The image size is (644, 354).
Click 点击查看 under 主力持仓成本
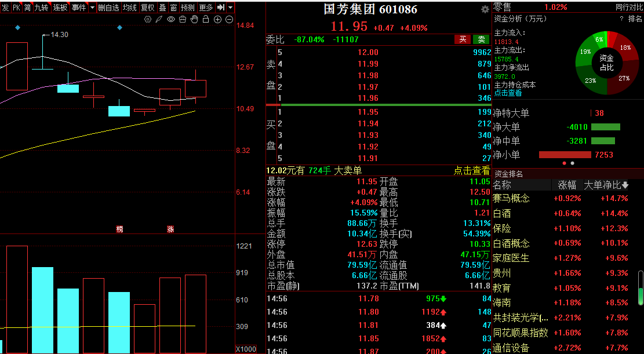click(x=508, y=93)
